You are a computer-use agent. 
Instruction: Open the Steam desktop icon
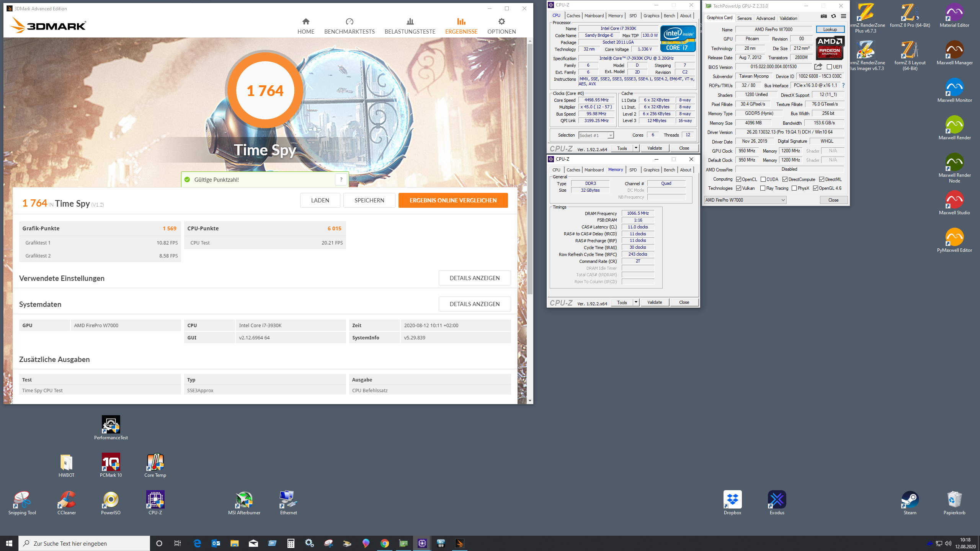click(x=910, y=503)
